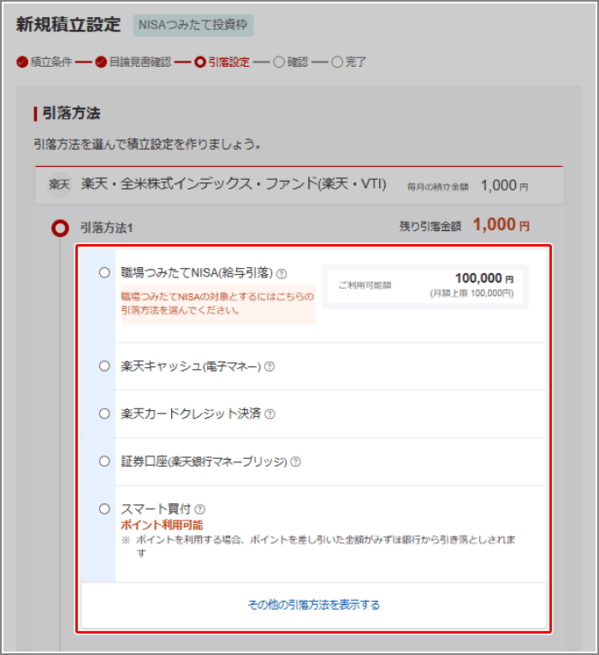Click the 引落設定 current step
This screenshot has width=599, height=655.
(x=222, y=62)
